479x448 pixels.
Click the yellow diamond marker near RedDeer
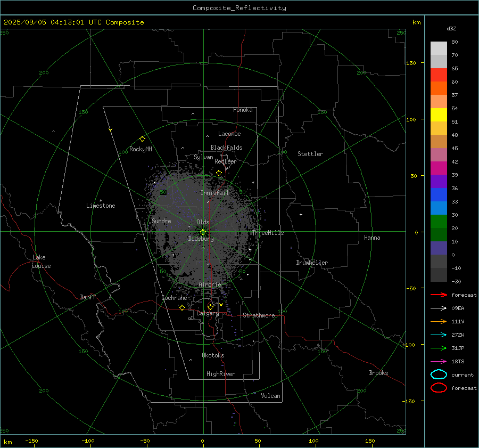tap(219, 173)
